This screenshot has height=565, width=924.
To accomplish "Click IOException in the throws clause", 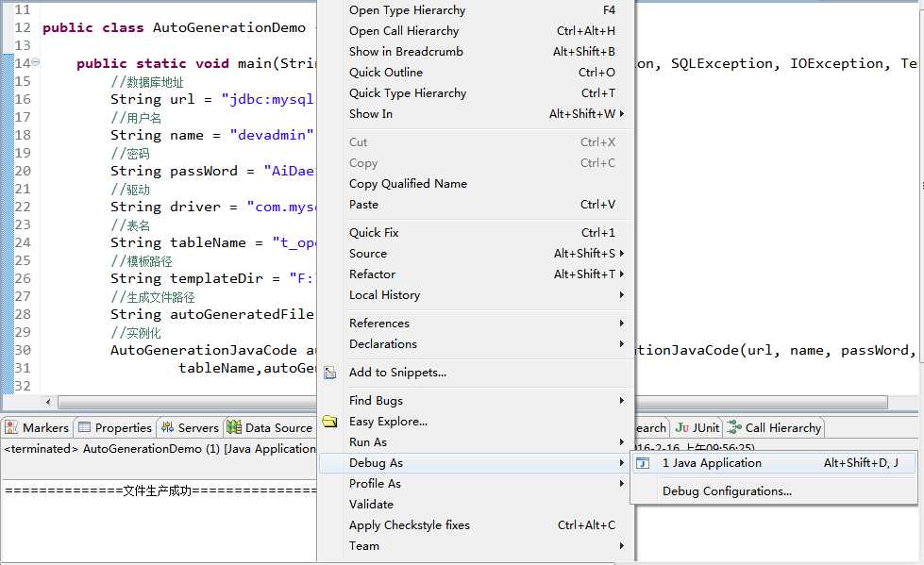I will [x=837, y=63].
